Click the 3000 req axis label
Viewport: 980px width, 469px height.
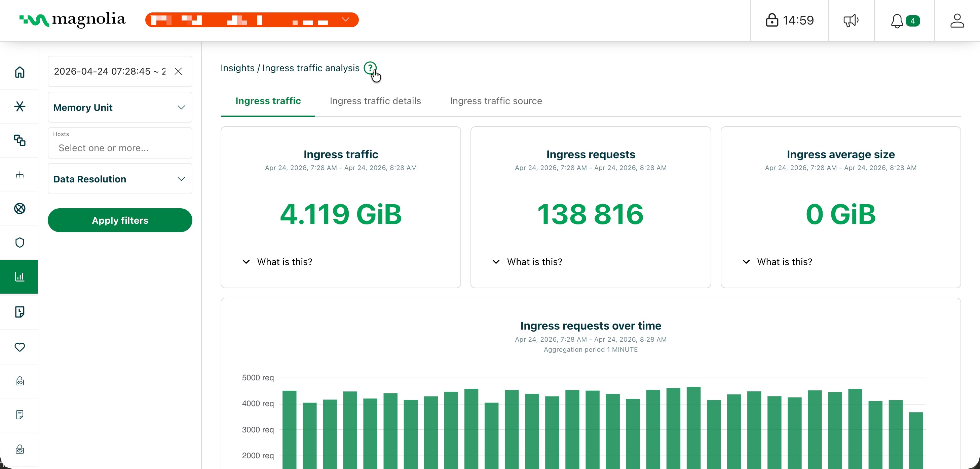click(x=258, y=429)
